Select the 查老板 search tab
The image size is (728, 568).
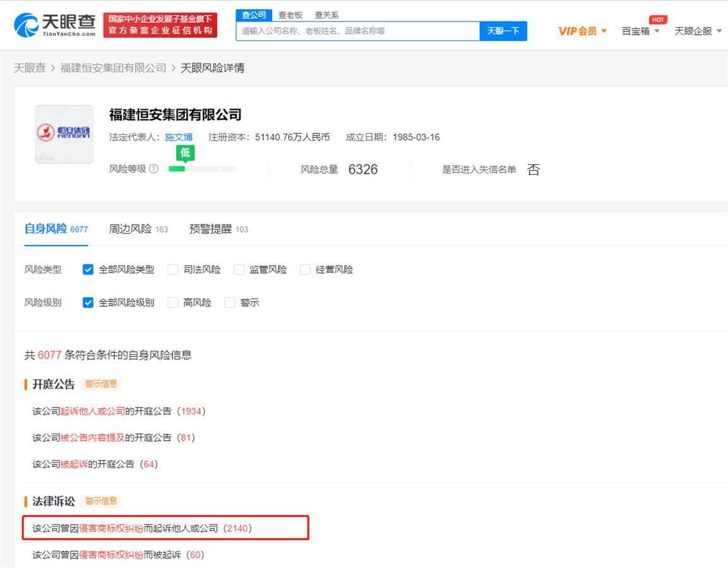pyautogui.click(x=290, y=15)
